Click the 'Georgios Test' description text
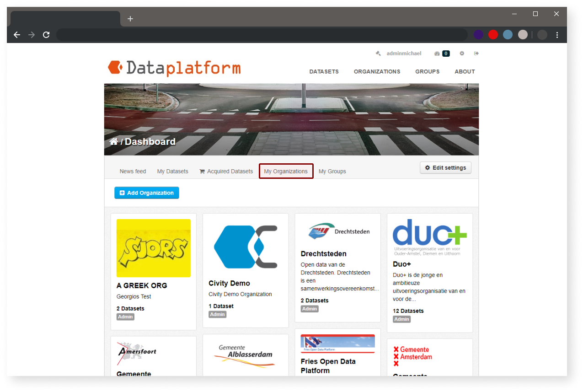 coord(134,297)
